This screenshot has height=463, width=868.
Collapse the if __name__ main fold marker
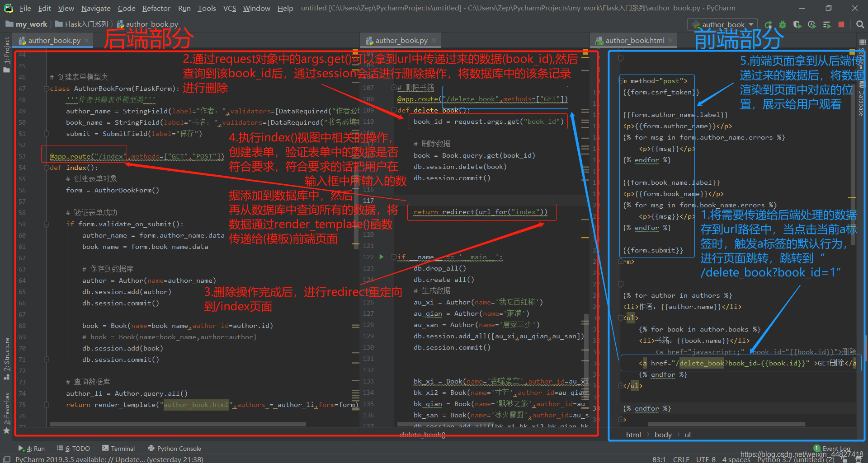(x=394, y=257)
